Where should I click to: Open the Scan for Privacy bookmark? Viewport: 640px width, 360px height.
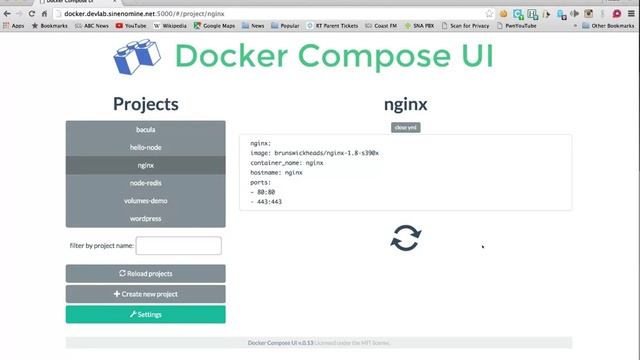pos(465,26)
